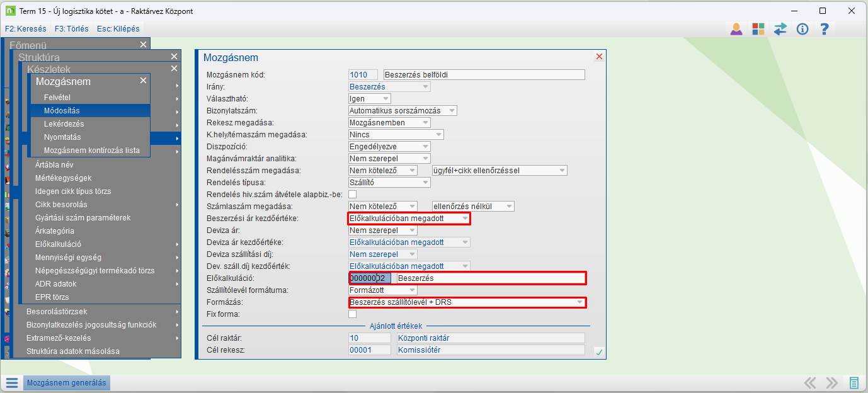The width and height of the screenshot is (868, 393).
Task: Open Mozgásnem kontírozás lista
Action: click(x=91, y=151)
